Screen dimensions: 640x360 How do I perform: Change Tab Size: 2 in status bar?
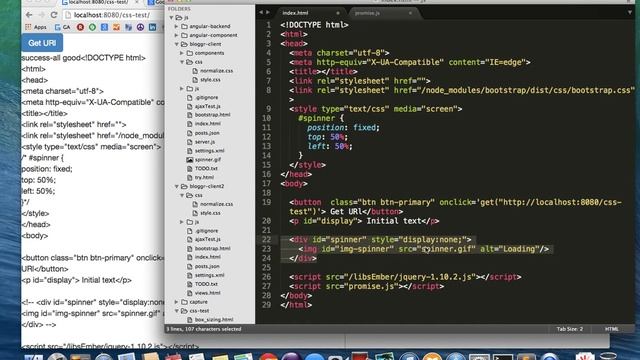pyautogui.click(x=570, y=329)
